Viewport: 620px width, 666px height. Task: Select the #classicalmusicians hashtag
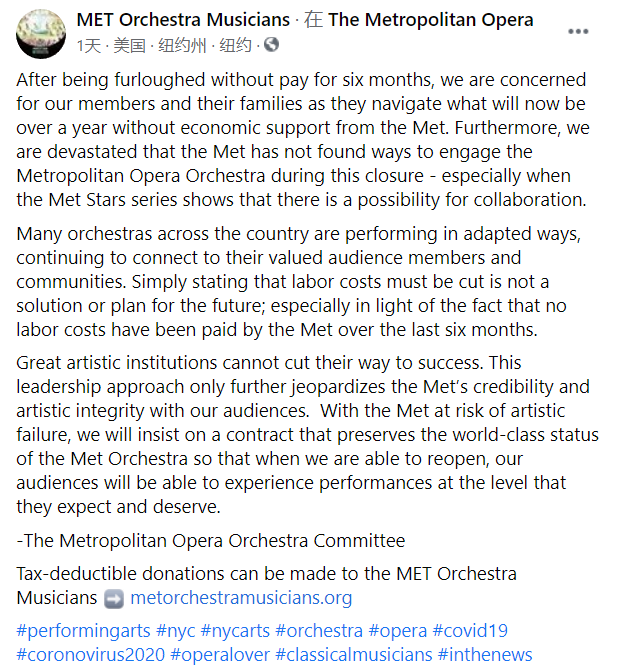[x=352, y=654]
